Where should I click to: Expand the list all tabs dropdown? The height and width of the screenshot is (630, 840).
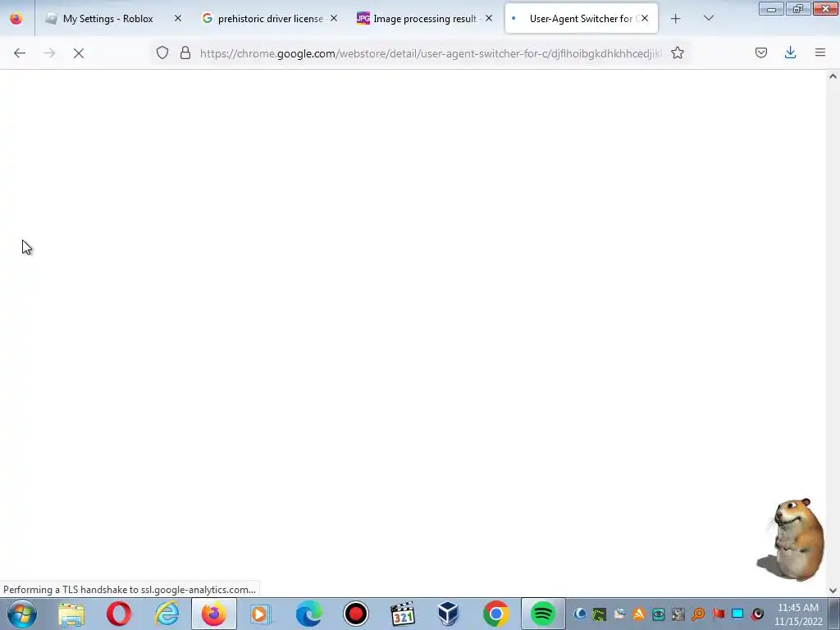pyautogui.click(x=708, y=19)
